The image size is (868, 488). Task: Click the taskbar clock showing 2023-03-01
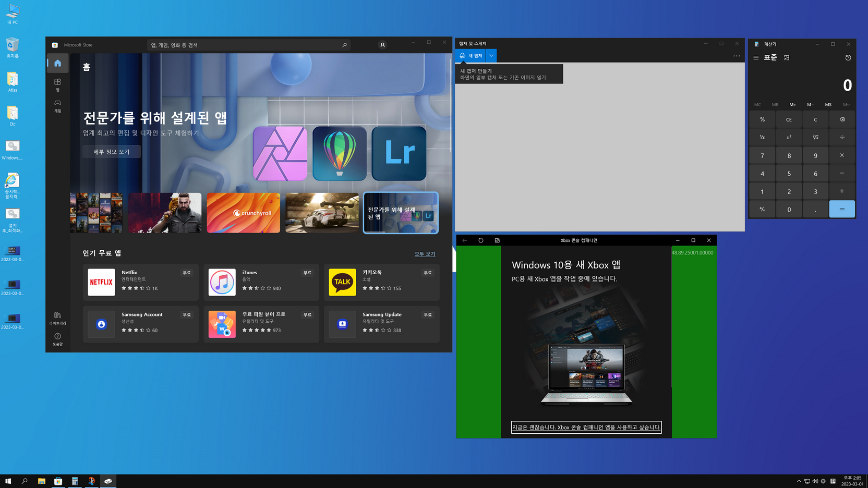pos(852,481)
